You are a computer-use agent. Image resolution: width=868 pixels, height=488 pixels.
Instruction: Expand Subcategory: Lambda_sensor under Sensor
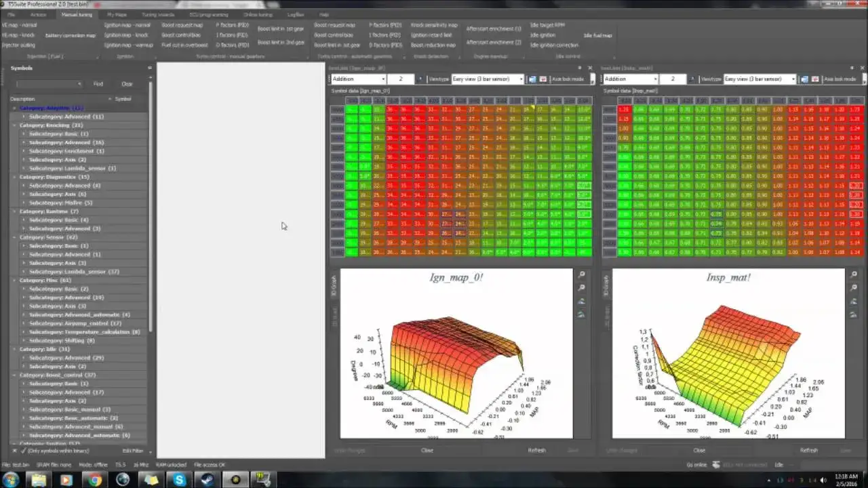[x=24, y=272]
